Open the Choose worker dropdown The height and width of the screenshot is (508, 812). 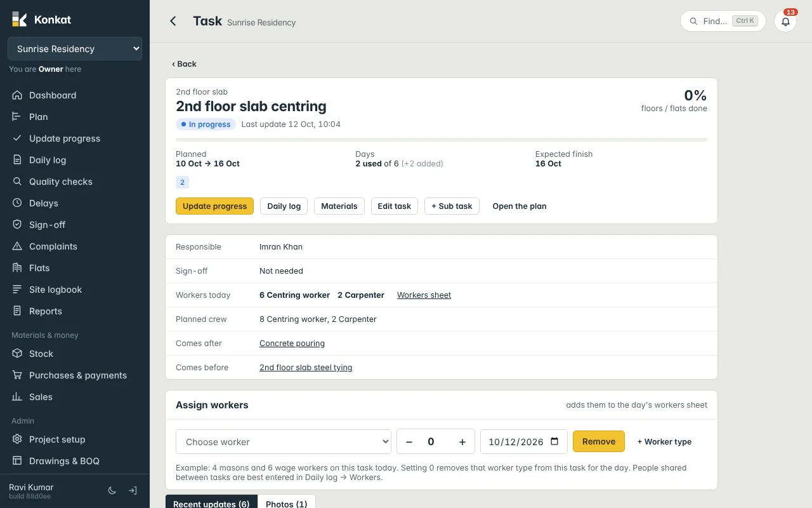tap(284, 442)
